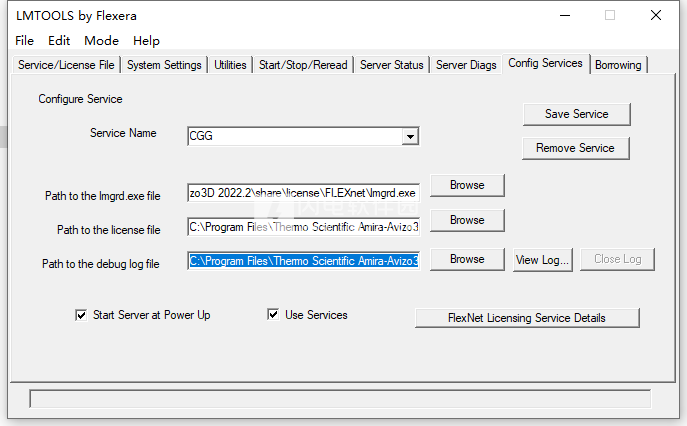Click the 'Service Name' label
The height and width of the screenshot is (426, 687).
(x=123, y=133)
